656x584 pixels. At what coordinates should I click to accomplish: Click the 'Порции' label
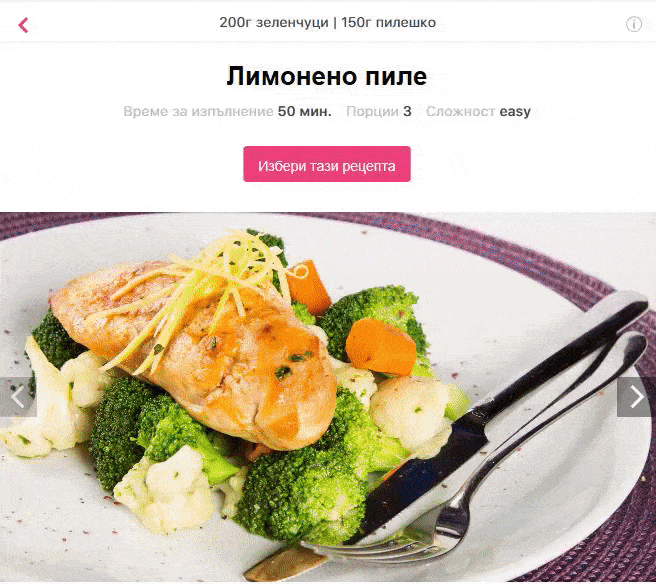coord(372,111)
